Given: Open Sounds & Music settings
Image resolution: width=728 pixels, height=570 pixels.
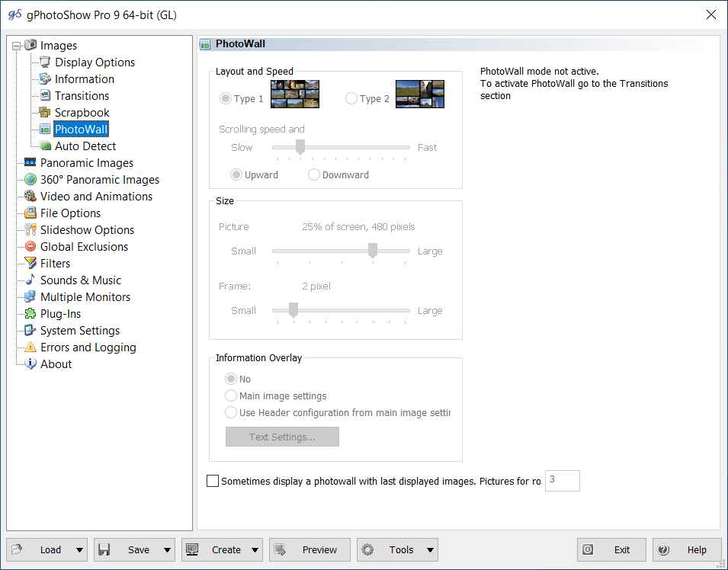Looking at the screenshot, I should (80, 280).
